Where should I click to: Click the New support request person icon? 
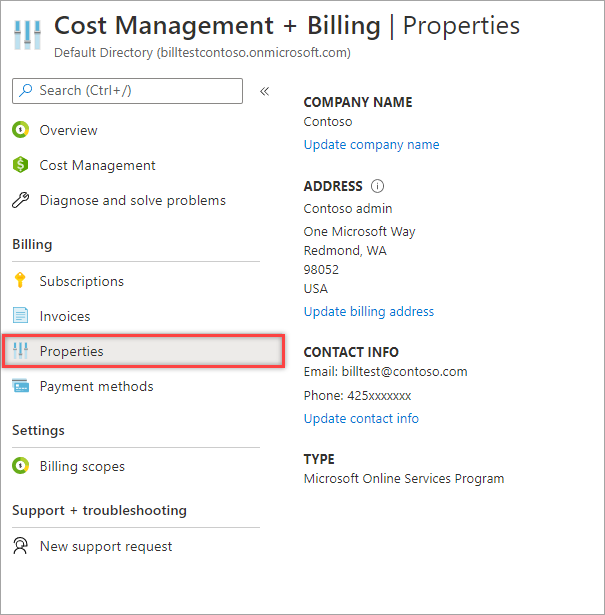[20, 546]
